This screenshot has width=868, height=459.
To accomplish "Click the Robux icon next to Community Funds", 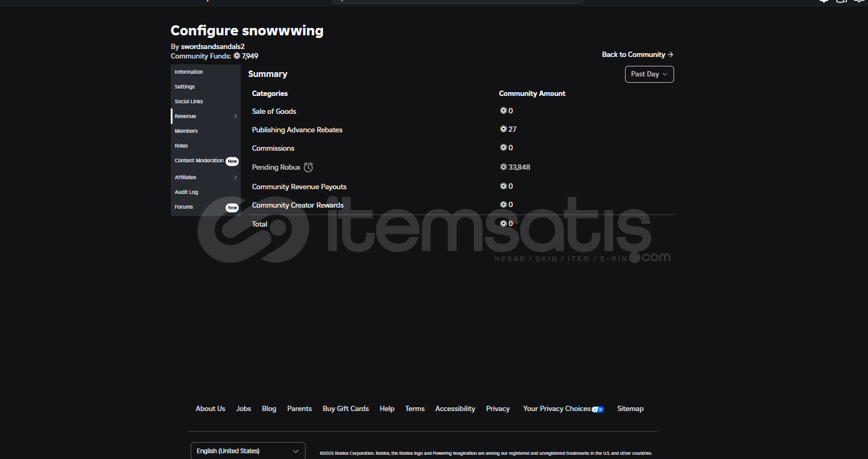I will click(x=237, y=56).
